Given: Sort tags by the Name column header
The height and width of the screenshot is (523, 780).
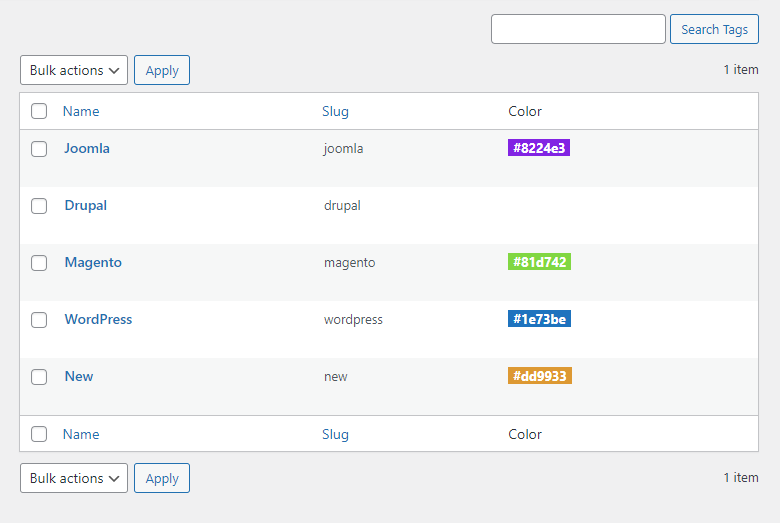Looking at the screenshot, I should pos(81,111).
